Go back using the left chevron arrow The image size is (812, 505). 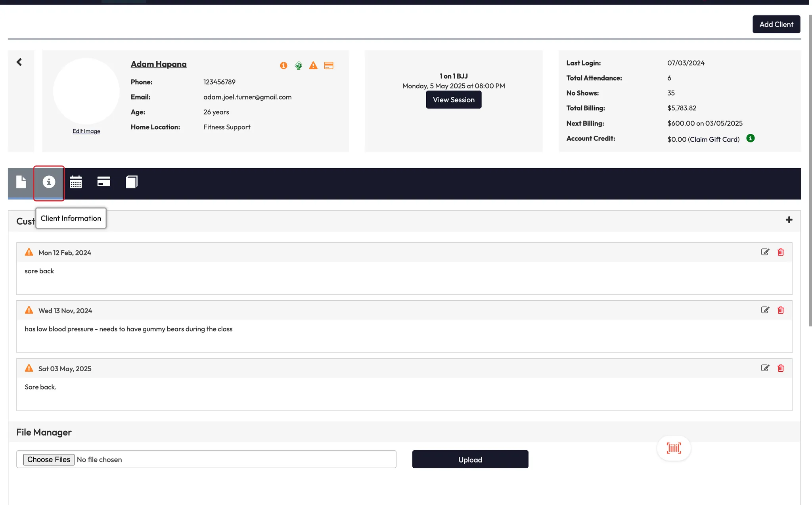pyautogui.click(x=19, y=62)
